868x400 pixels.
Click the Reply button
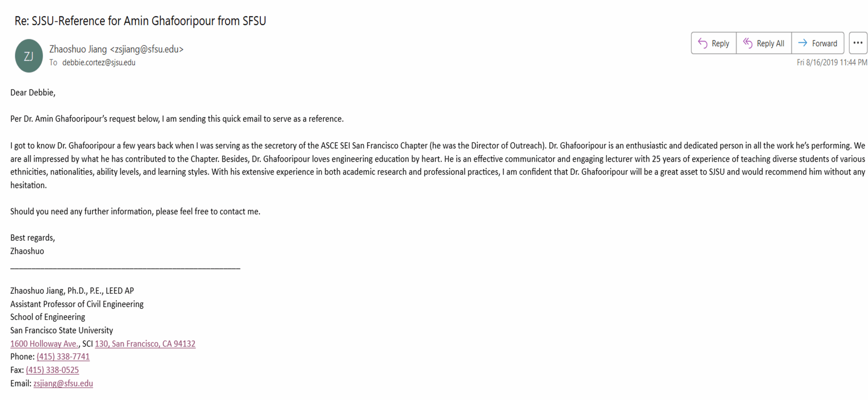coord(713,43)
